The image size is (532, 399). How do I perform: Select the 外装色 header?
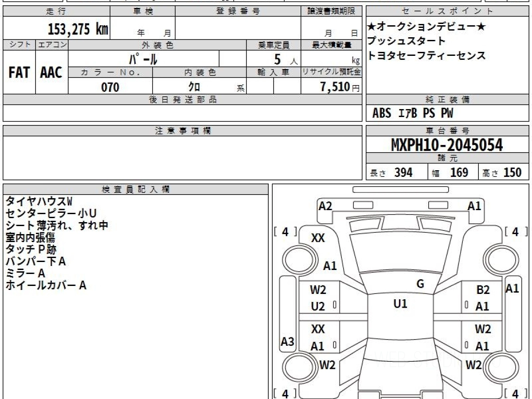[x=157, y=45]
